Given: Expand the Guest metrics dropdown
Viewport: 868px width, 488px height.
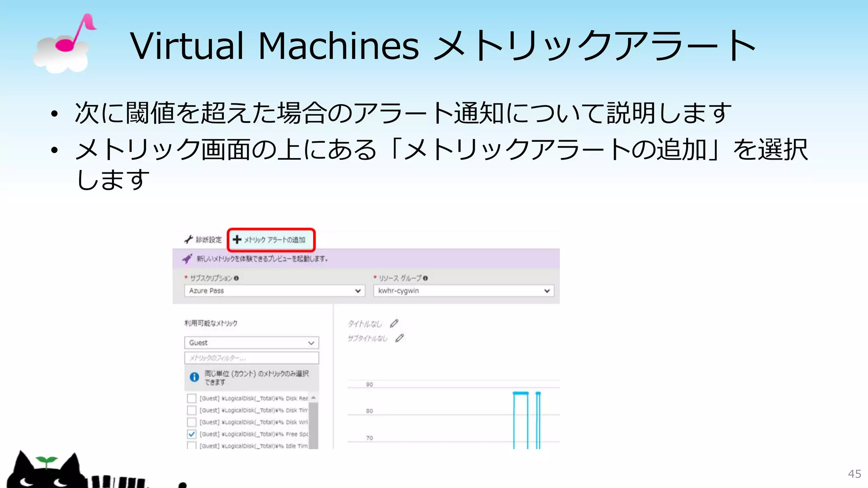Looking at the screenshot, I should [252, 342].
